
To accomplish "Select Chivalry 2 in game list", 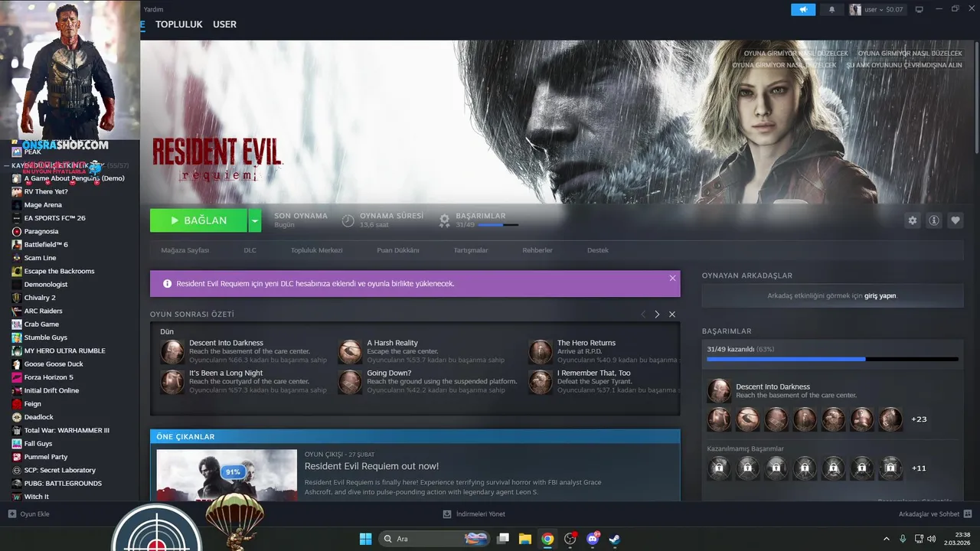I will pyautogui.click(x=40, y=298).
